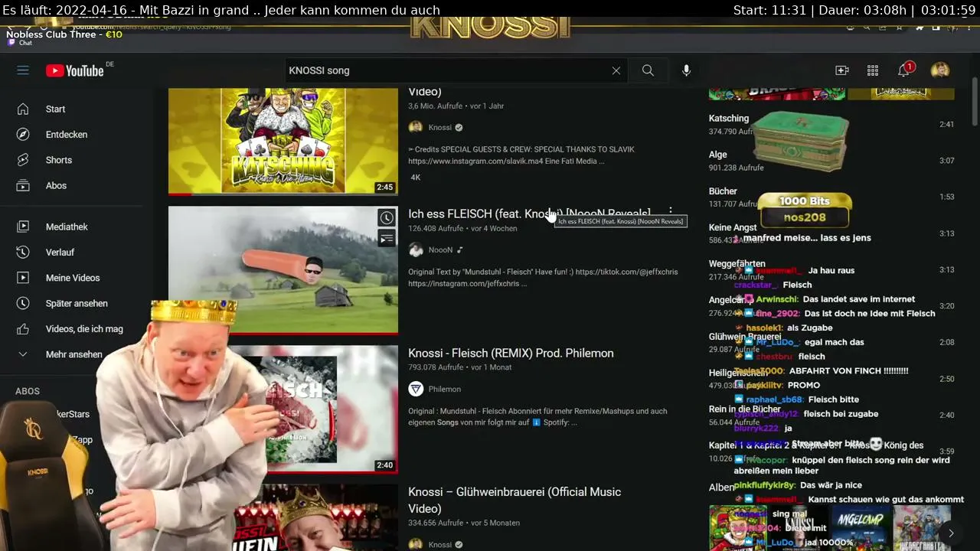Add Ich ess FLEISCH to the queue
Screen dimensions: 980x551
click(387, 239)
